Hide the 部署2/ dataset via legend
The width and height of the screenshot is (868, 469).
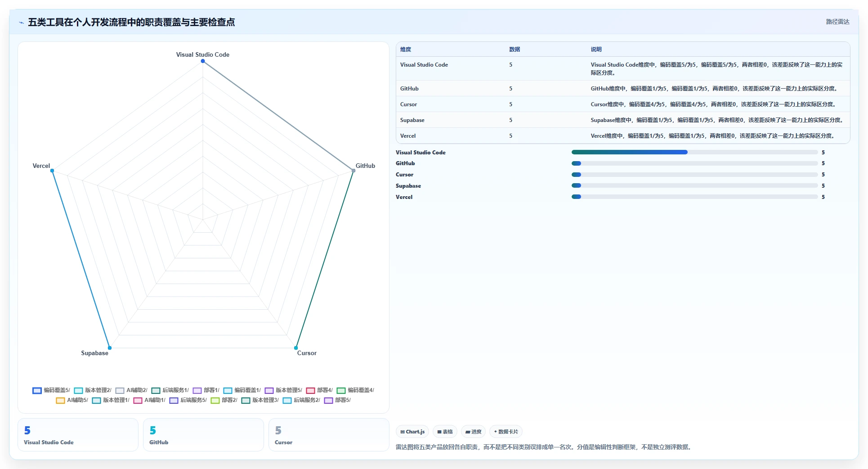224,400
